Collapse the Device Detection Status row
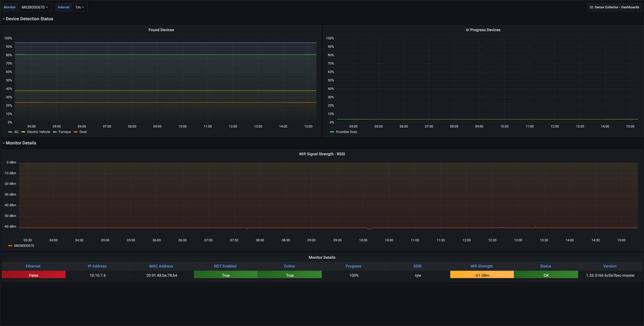 tap(29, 19)
